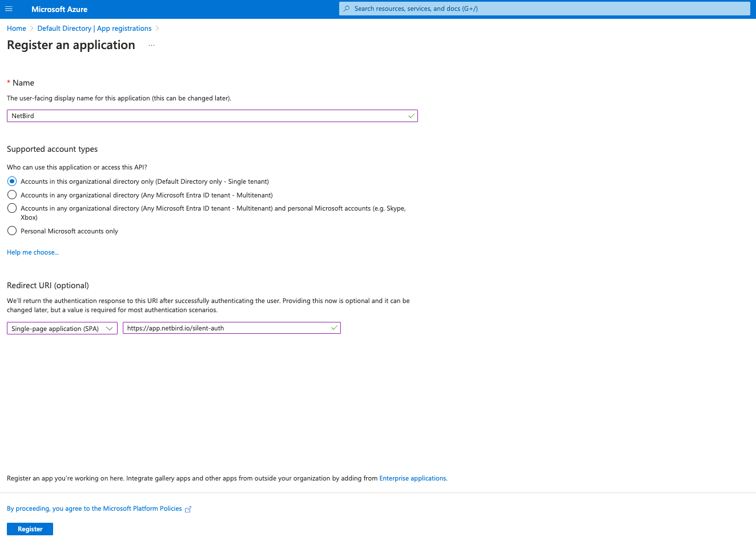This screenshot has height=545, width=756.
Task: Follow the Enterprise applications link
Action: [x=412, y=478]
